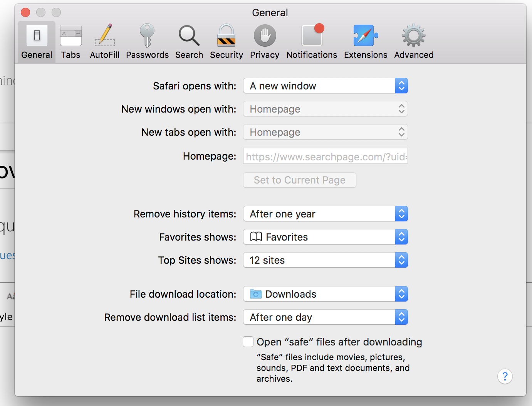Click the "Safari opens with:" label

pyautogui.click(x=195, y=86)
